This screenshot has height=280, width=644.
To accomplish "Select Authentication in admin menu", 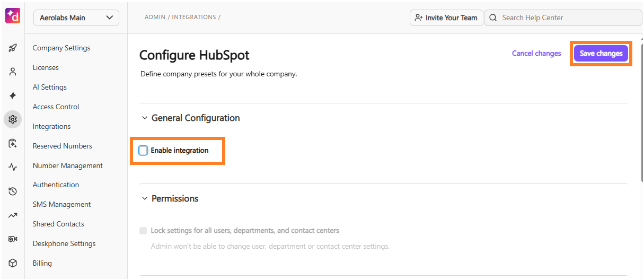I will tap(56, 185).
